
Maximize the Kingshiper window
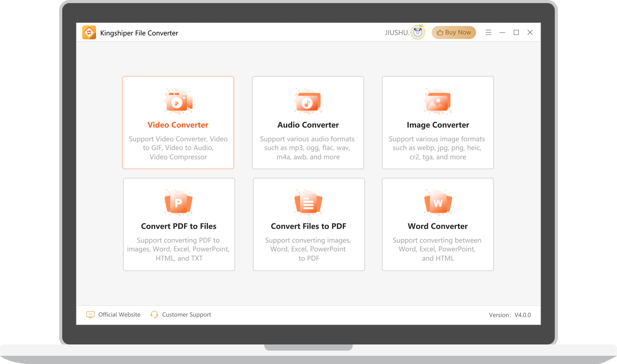click(x=516, y=32)
